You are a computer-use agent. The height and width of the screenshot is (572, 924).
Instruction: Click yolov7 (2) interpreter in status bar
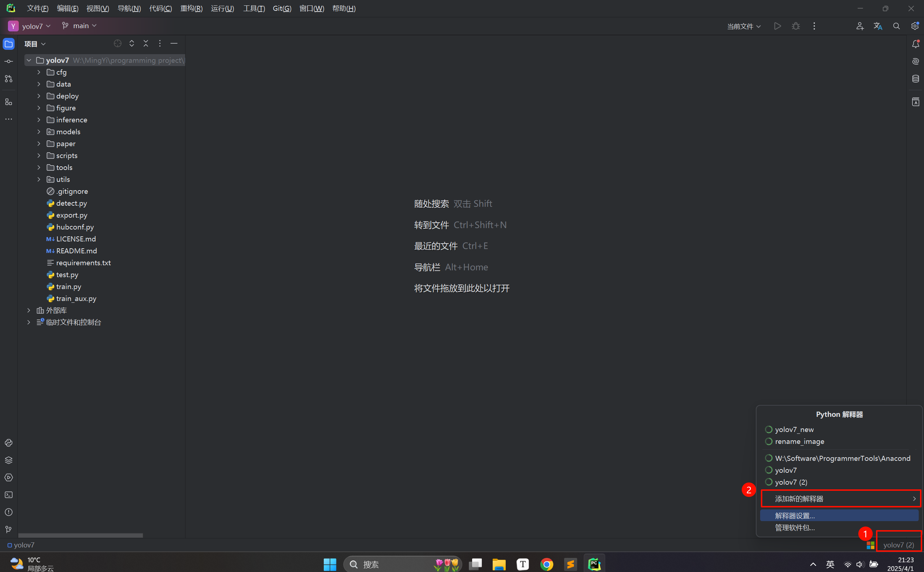coord(898,545)
